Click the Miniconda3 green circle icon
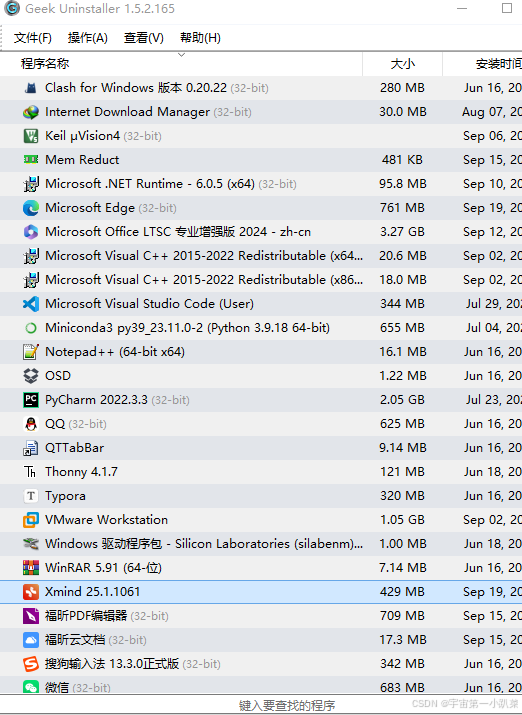The height and width of the screenshot is (715, 522). pos(31,328)
